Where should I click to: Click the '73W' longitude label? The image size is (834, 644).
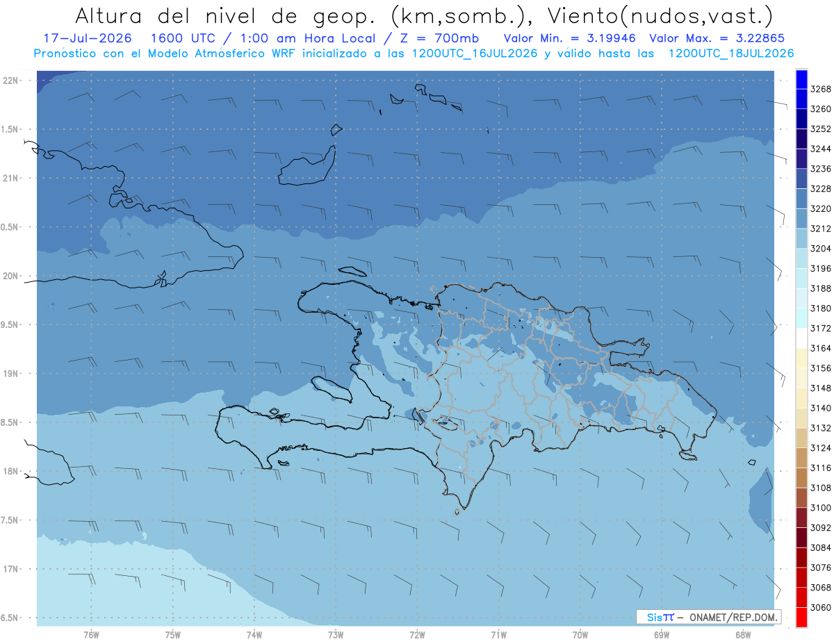[336, 635]
